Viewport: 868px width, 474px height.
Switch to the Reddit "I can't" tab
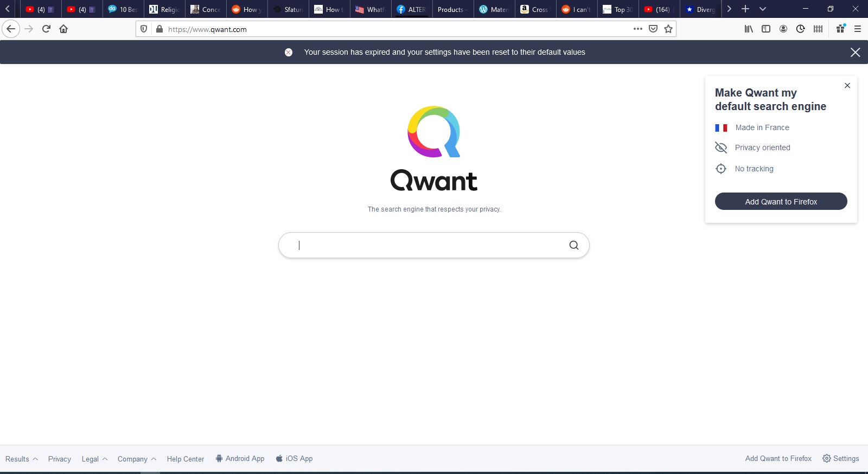point(577,9)
